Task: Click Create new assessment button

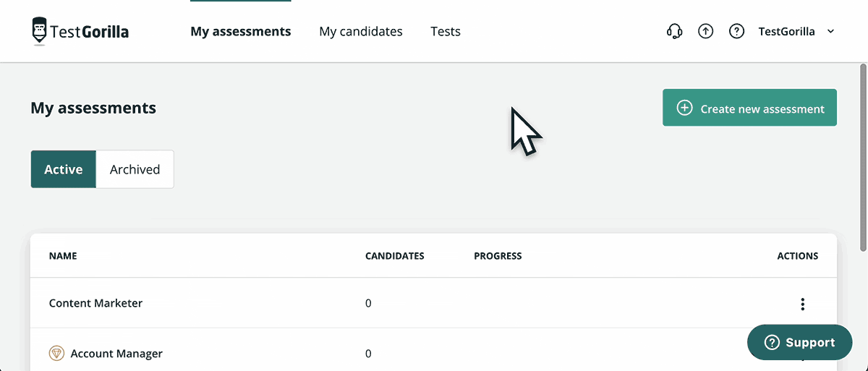Action: point(749,108)
